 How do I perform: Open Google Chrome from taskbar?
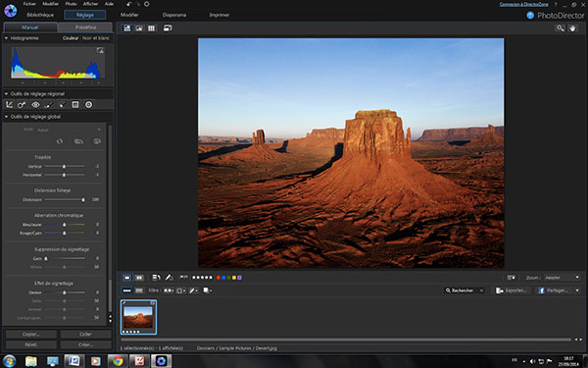coord(118,361)
